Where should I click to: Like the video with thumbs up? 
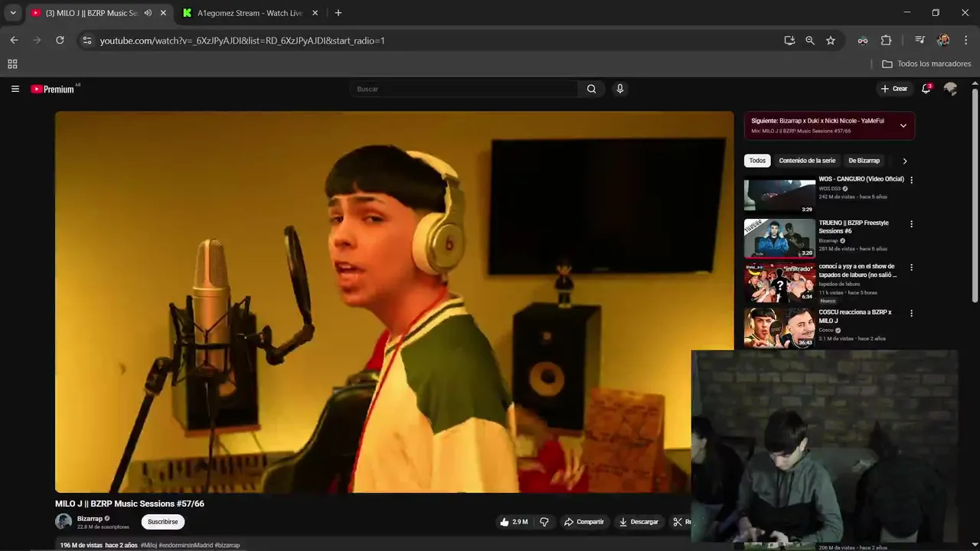[514, 522]
